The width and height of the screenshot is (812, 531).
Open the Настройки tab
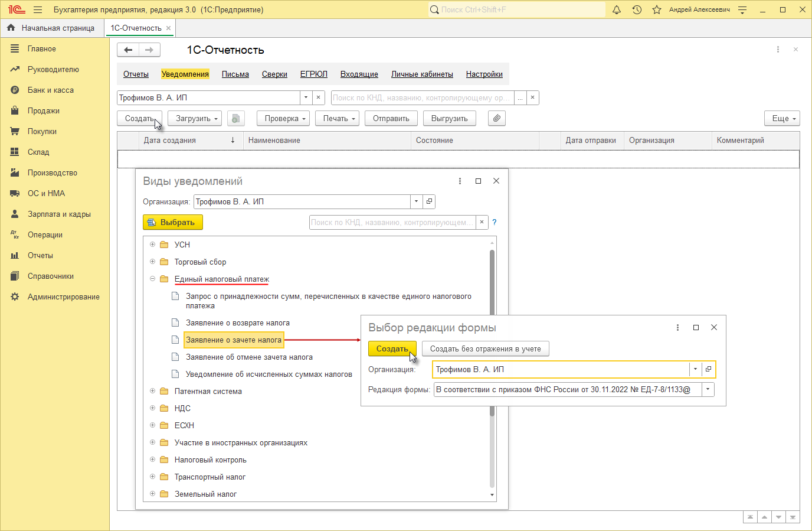[x=484, y=74]
